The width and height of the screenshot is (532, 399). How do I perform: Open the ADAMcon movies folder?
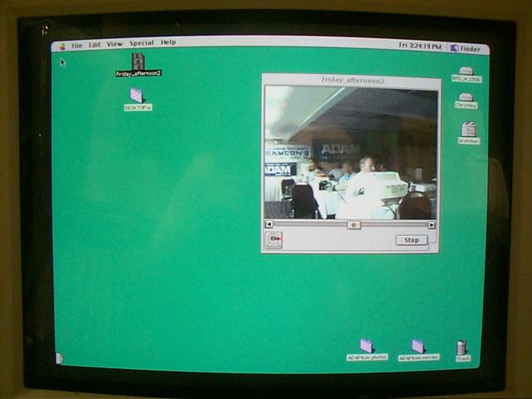(x=418, y=346)
